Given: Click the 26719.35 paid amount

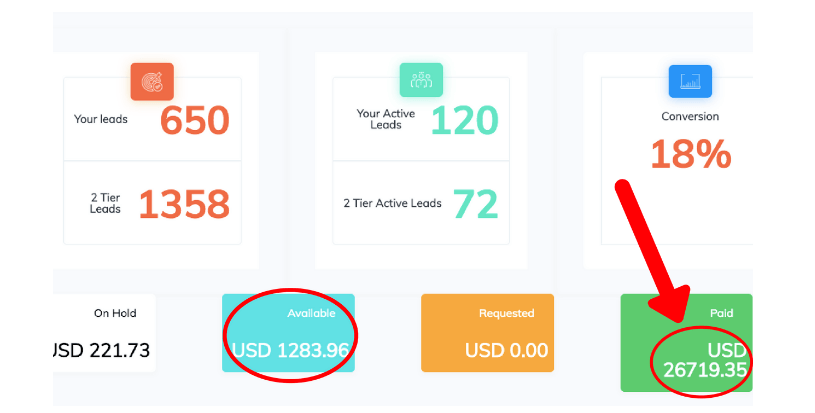Looking at the screenshot, I should click(708, 371).
